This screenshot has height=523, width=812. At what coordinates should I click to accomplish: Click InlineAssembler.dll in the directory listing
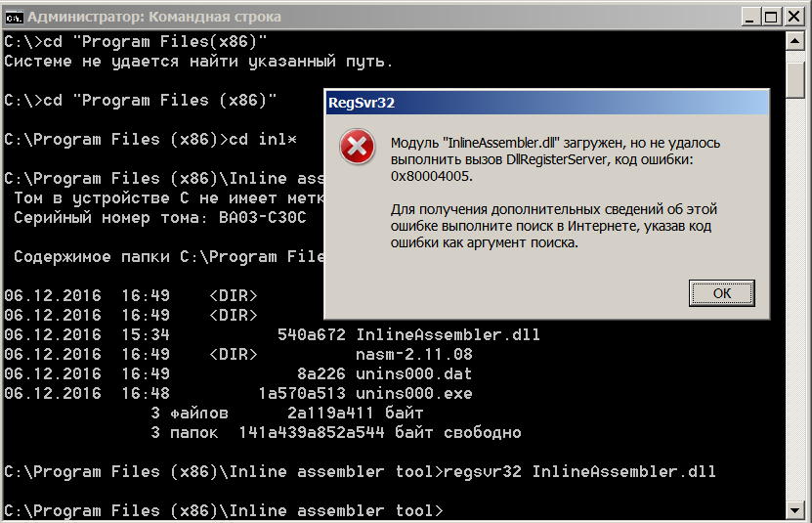pyautogui.click(x=448, y=335)
